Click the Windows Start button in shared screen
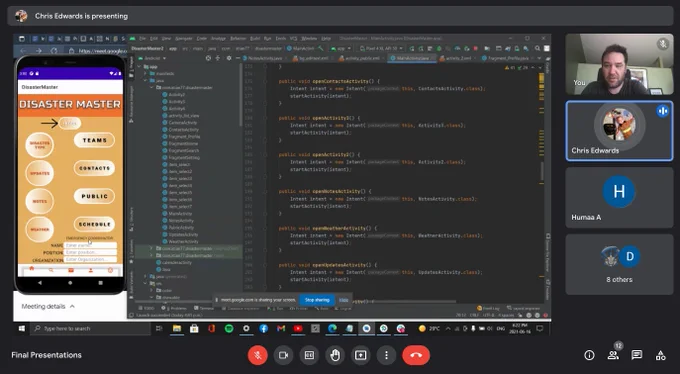680x374 pixels. [x=22, y=328]
